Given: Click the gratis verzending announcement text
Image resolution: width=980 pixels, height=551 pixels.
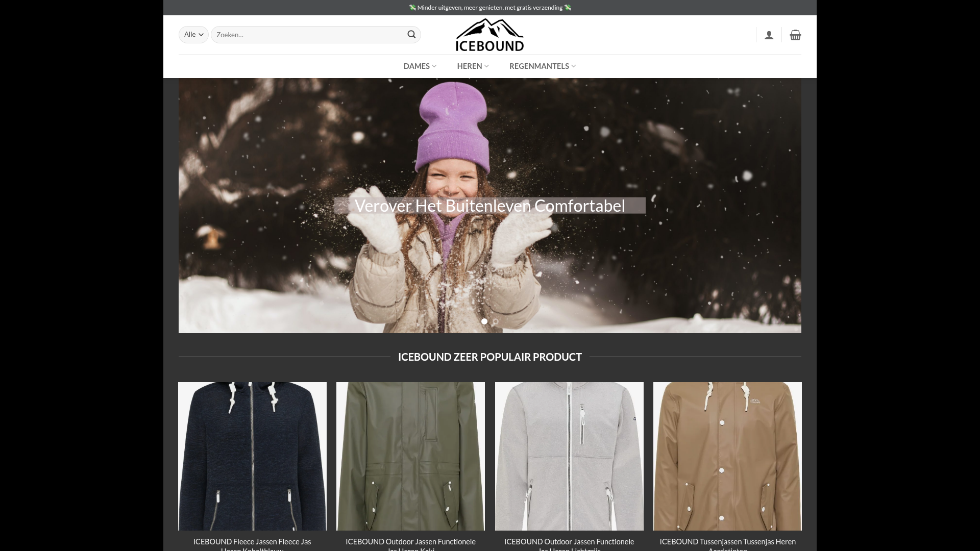Looking at the screenshot, I should (489, 8).
